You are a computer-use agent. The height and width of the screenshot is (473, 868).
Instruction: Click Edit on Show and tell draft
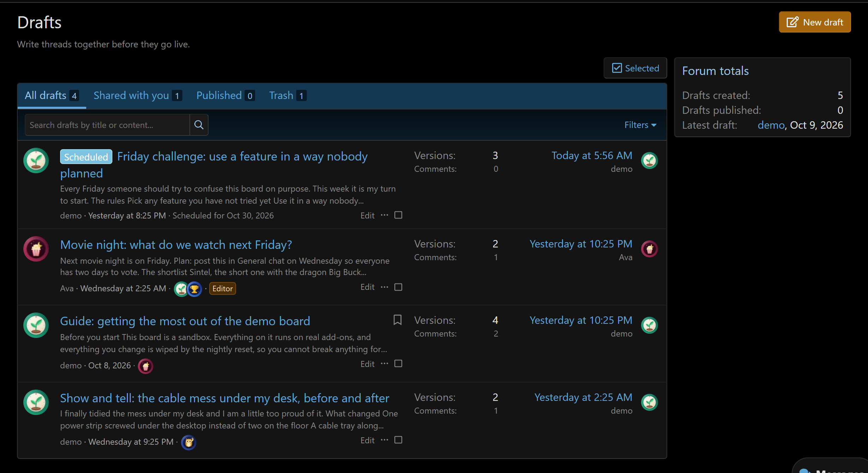coord(368,440)
